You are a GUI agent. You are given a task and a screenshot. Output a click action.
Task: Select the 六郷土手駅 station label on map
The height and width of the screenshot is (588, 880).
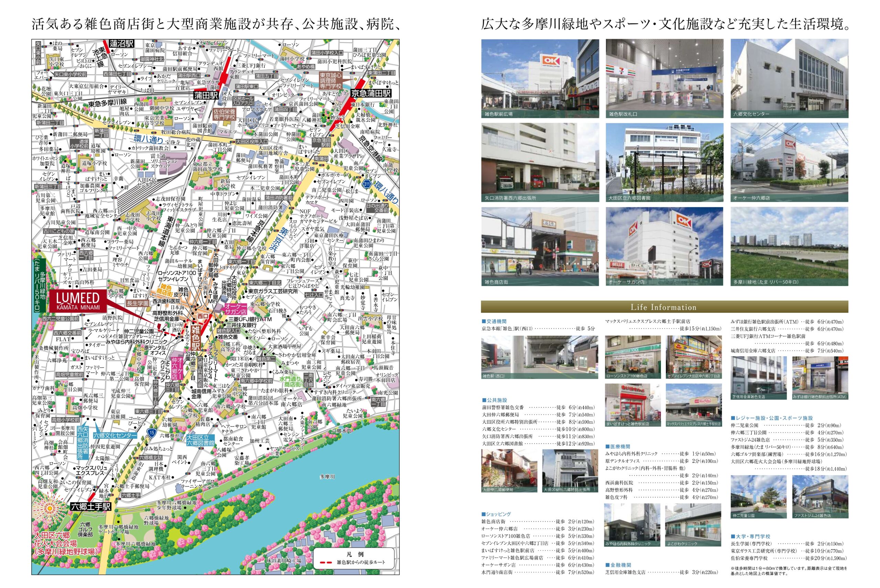[x=91, y=506]
